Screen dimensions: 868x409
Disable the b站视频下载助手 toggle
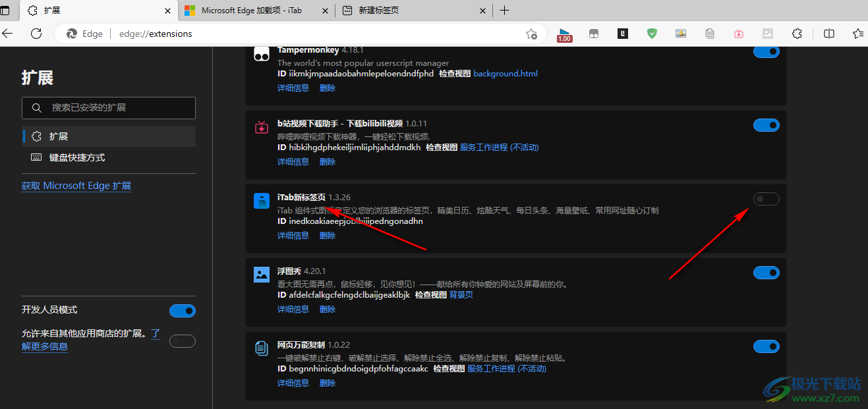767,125
